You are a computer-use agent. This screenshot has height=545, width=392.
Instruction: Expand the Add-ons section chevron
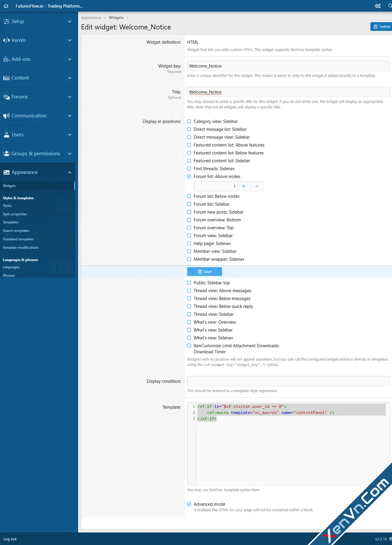70,59
